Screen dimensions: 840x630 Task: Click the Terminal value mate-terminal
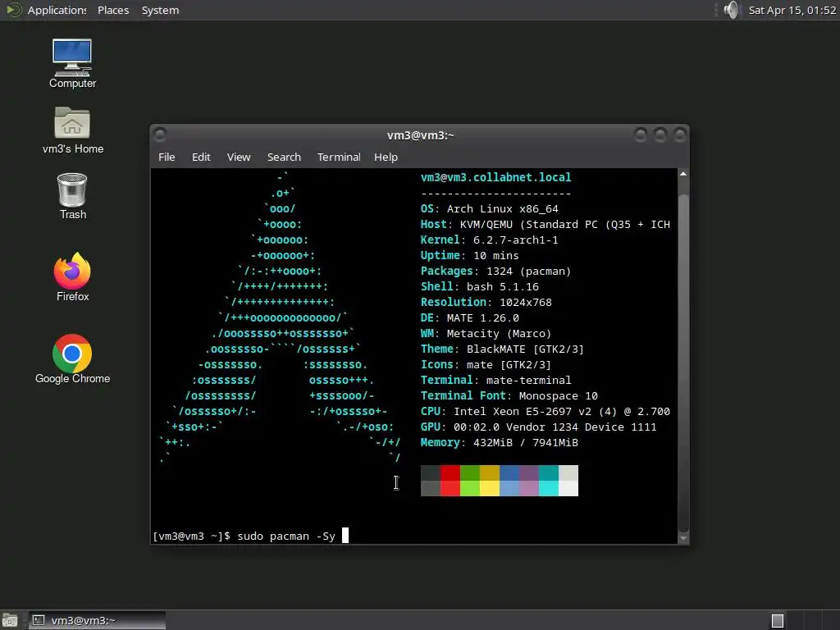click(529, 380)
